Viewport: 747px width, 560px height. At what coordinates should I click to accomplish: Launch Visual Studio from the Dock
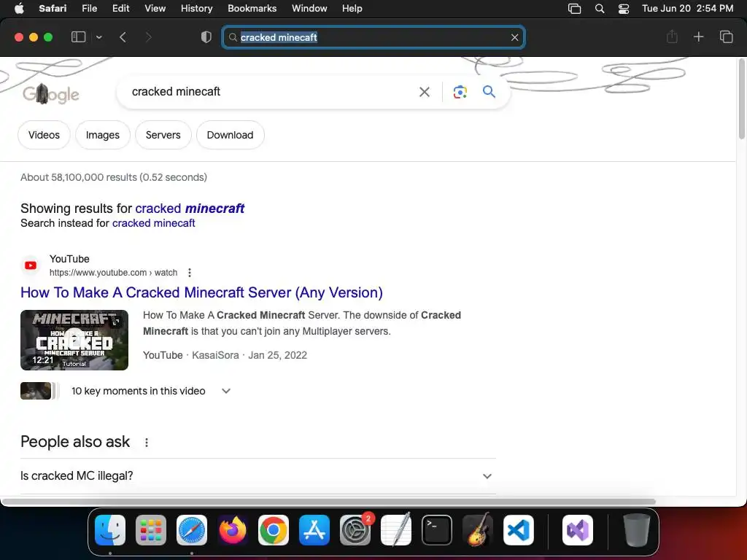(578, 530)
